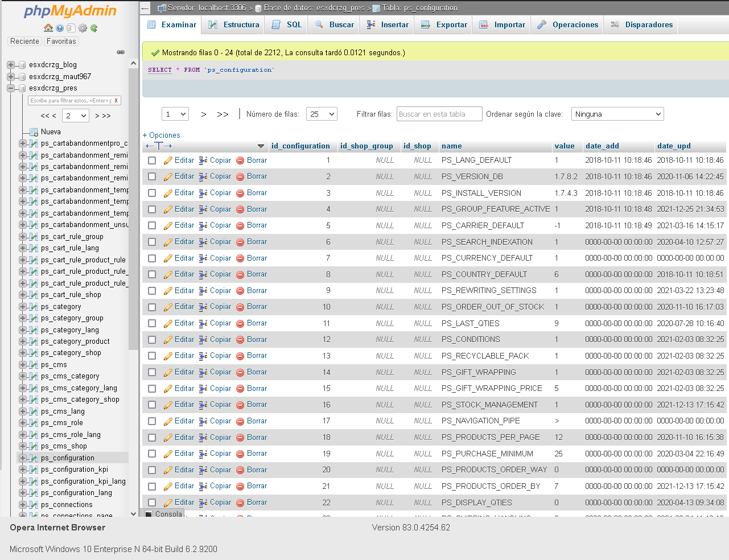Select checkbox on PS_PURCHASE_MINIMUM row
This screenshot has width=729, height=560.
click(x=152, y=454)
